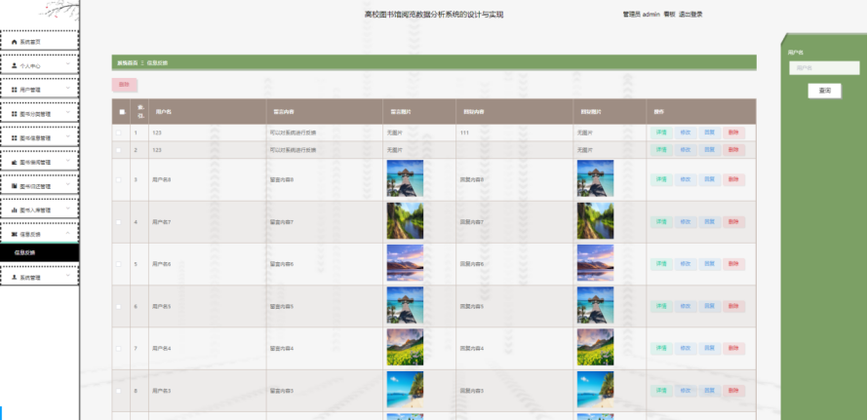Collapse the 信息反馈 menu chevron
Viewport: 868px width, 420px height.
[x=68, y=233]
